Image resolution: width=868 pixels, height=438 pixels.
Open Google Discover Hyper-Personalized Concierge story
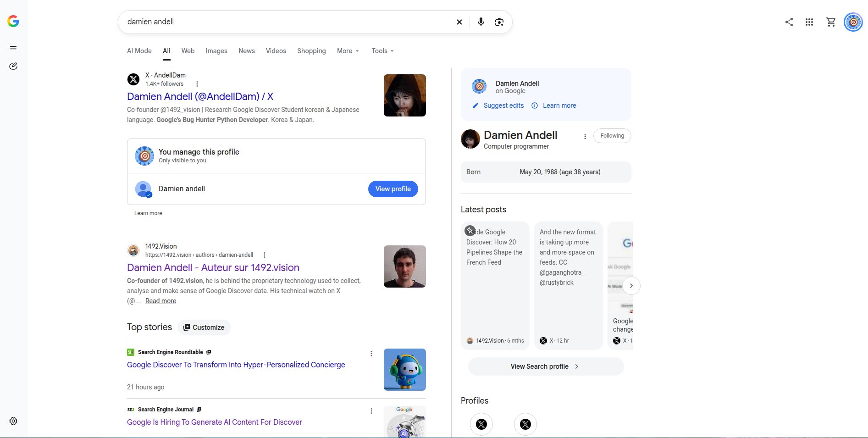click(x=236, y=365)
